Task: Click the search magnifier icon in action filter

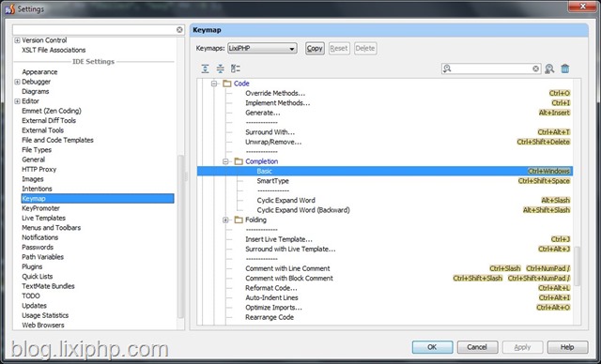Action: click(447, 68)
